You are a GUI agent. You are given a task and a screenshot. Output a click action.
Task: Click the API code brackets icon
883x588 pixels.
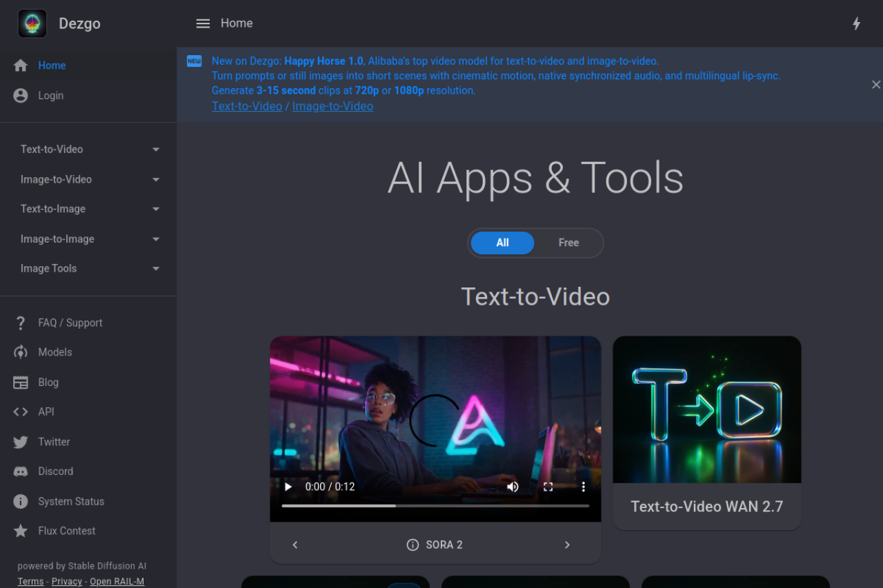pos(21,412)
